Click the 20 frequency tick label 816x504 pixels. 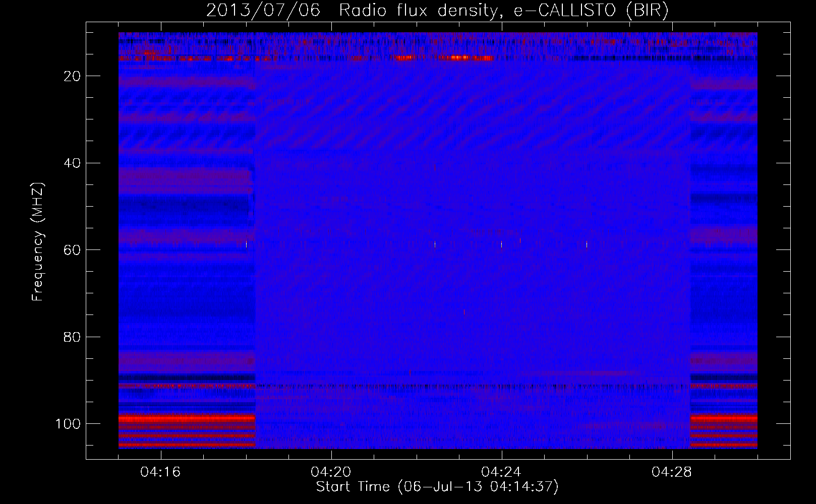72,76
